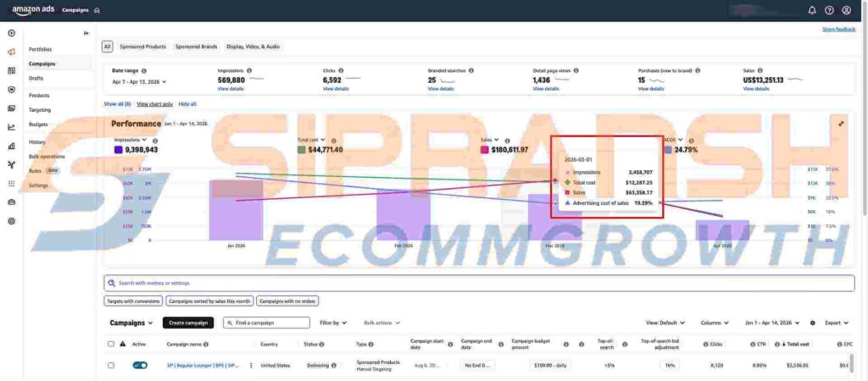Open the notifications bell icon
This screenshot has width=868, height=381.
click(812, 10)
